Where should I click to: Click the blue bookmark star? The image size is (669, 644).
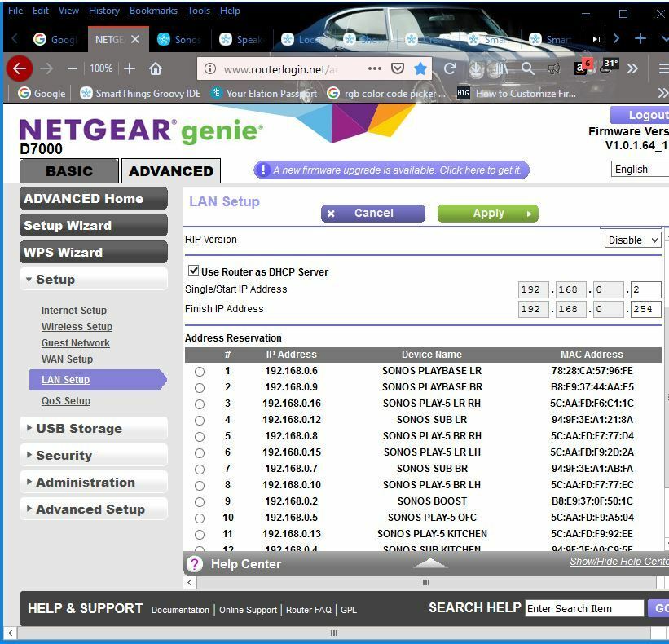(420, 68)
